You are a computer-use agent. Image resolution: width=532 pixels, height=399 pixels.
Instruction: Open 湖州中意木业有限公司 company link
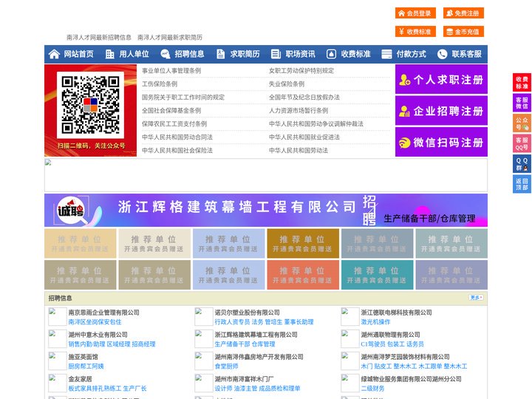point(98,335)
